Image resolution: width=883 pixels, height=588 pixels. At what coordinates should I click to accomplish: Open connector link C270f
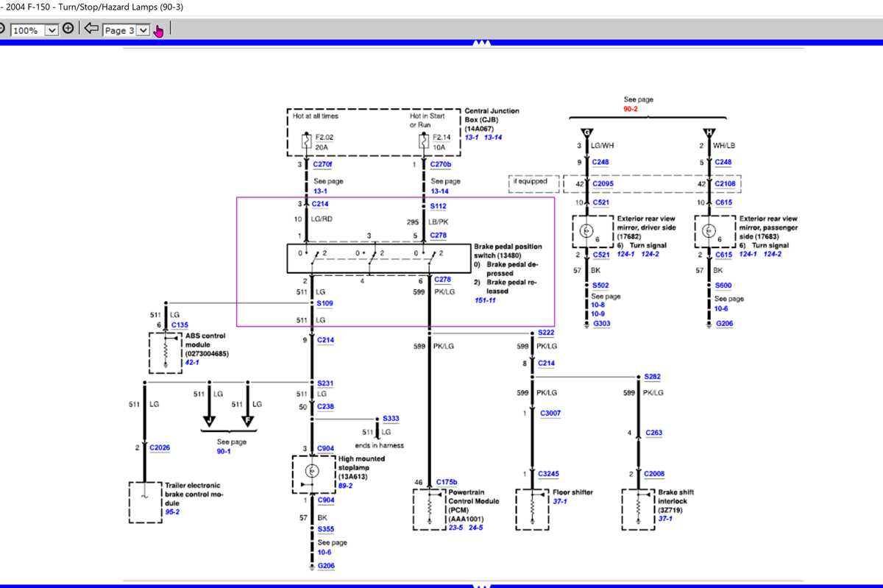[x=322, y=165]
